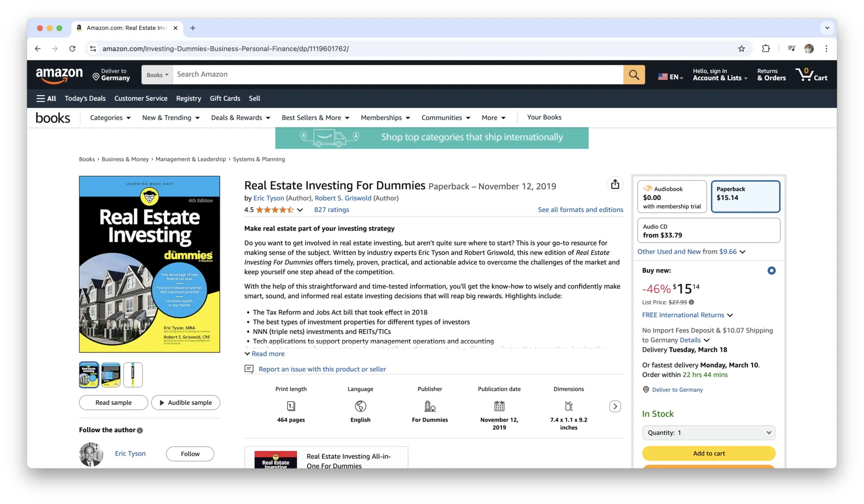
Task: Expand the Best Sellers & More menu
Action: 315,118
